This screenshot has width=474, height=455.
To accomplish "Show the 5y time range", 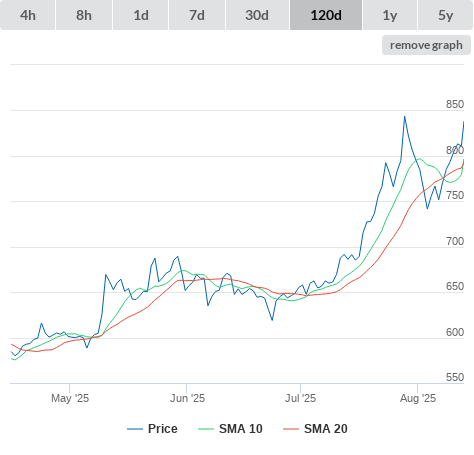I will (445, 15).
